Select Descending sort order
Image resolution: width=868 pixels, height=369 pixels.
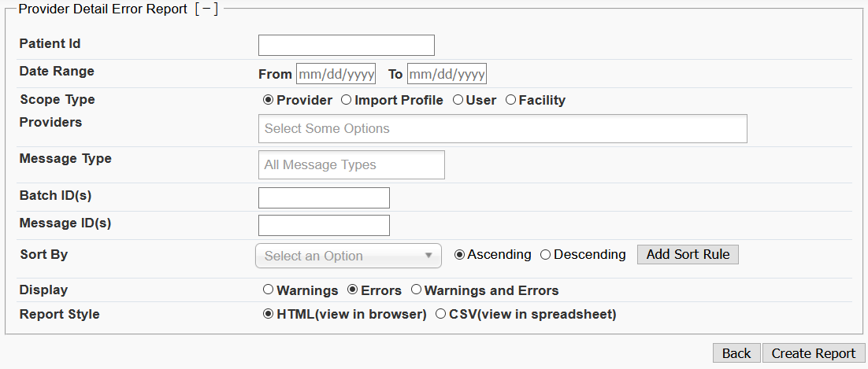(546, 255)
